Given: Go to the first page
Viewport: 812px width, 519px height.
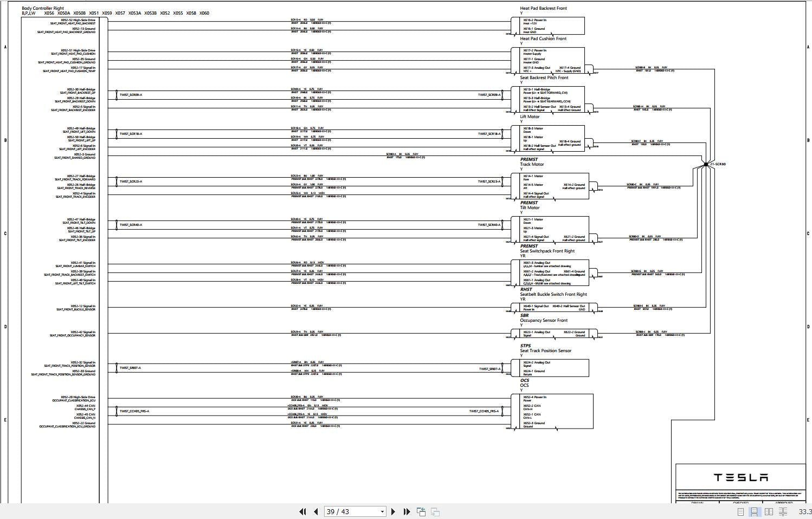Looking at the screenshot, I should (302, 511).
